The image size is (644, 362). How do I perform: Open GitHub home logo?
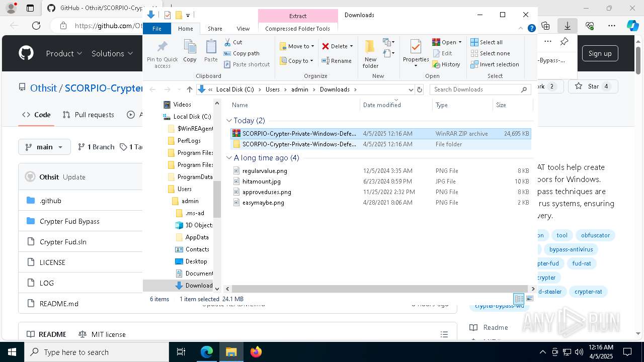click(x=26, y=53)
